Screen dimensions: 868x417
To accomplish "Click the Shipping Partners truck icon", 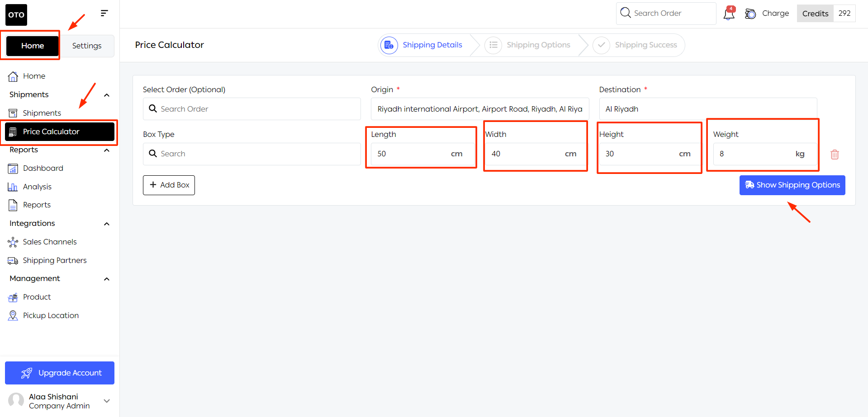I will pos(13,261).
